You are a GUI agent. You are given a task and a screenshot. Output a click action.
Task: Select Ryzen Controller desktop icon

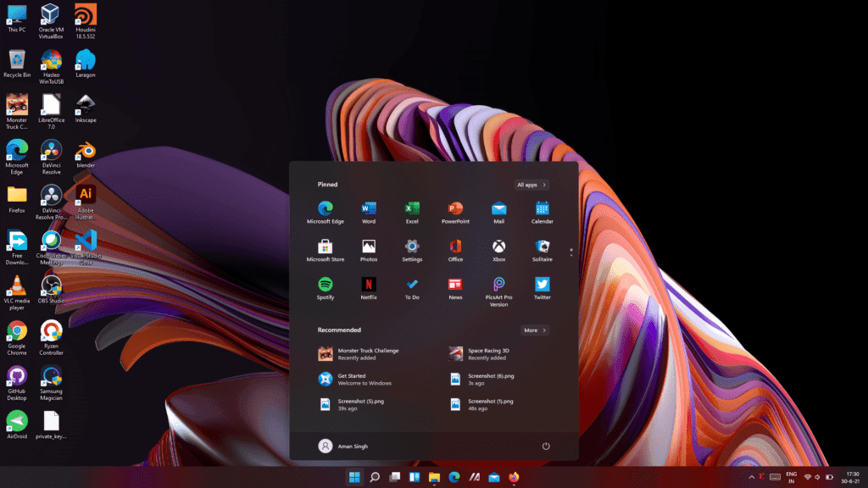click(51, 338)
